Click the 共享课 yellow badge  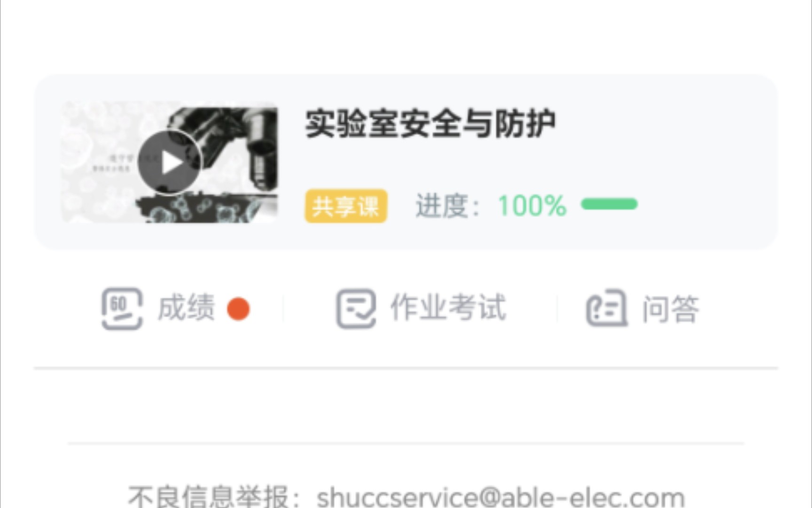pyautogui.click(x=346, y=206)
